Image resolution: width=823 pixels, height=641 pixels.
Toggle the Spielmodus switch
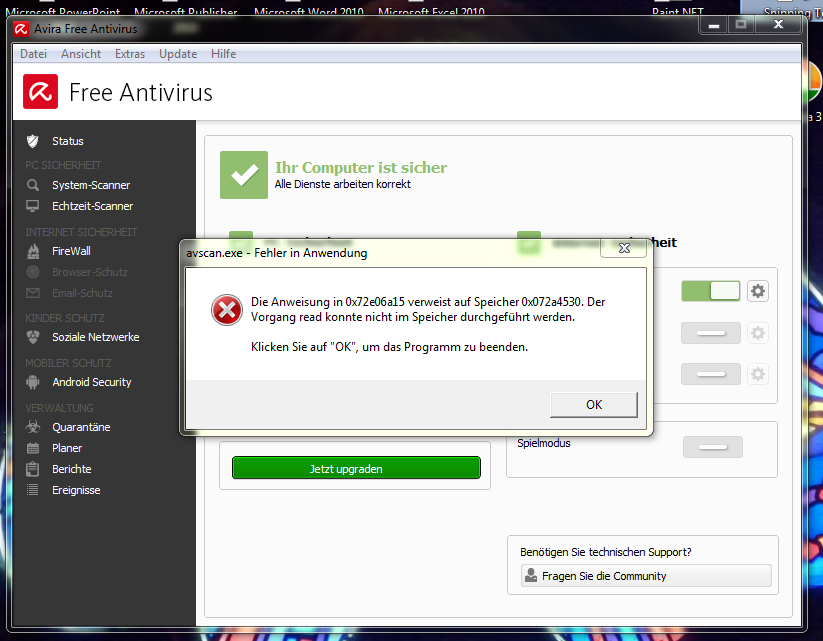713,447
